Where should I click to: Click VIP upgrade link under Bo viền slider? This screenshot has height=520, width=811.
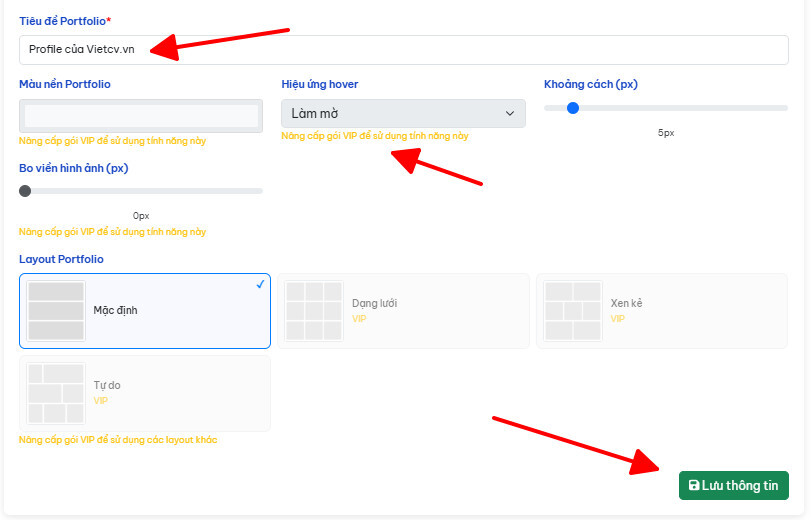(112, 232)
